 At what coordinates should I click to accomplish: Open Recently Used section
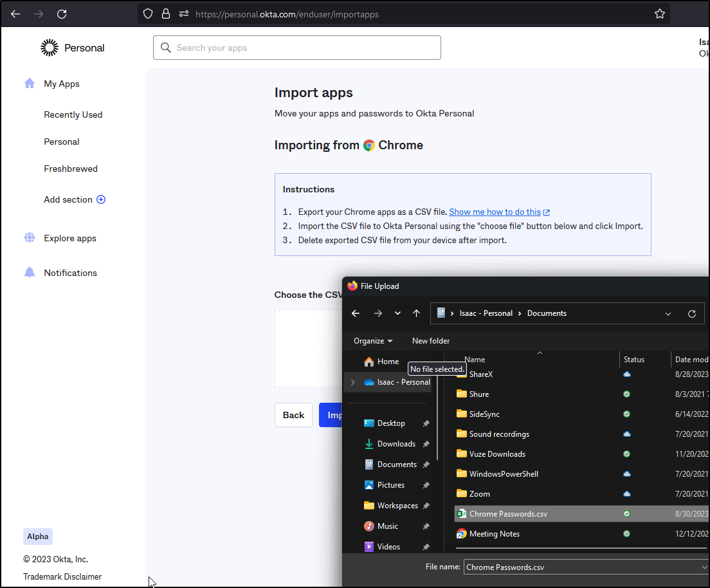(73, 115)
